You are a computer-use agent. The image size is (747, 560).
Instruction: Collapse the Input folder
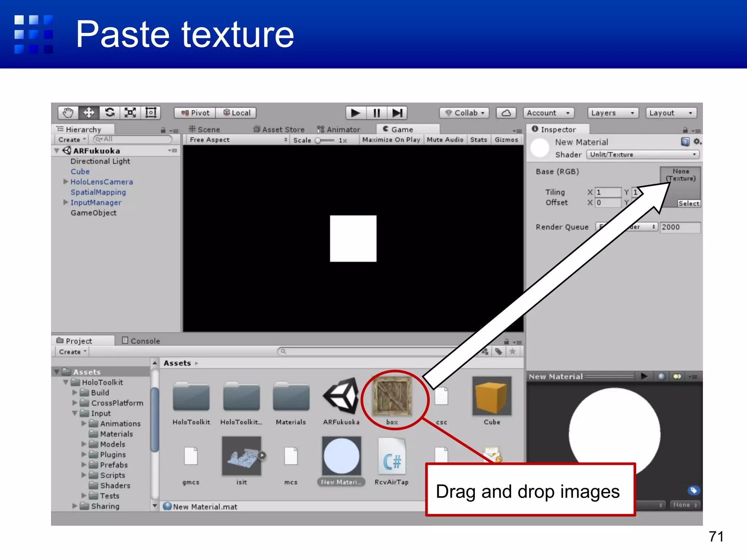coord(75,413)
